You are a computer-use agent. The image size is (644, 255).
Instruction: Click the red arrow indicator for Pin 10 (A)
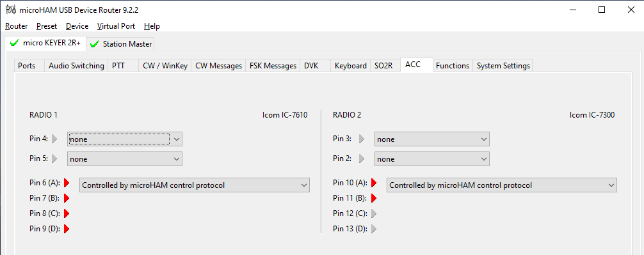click(374, 182)
